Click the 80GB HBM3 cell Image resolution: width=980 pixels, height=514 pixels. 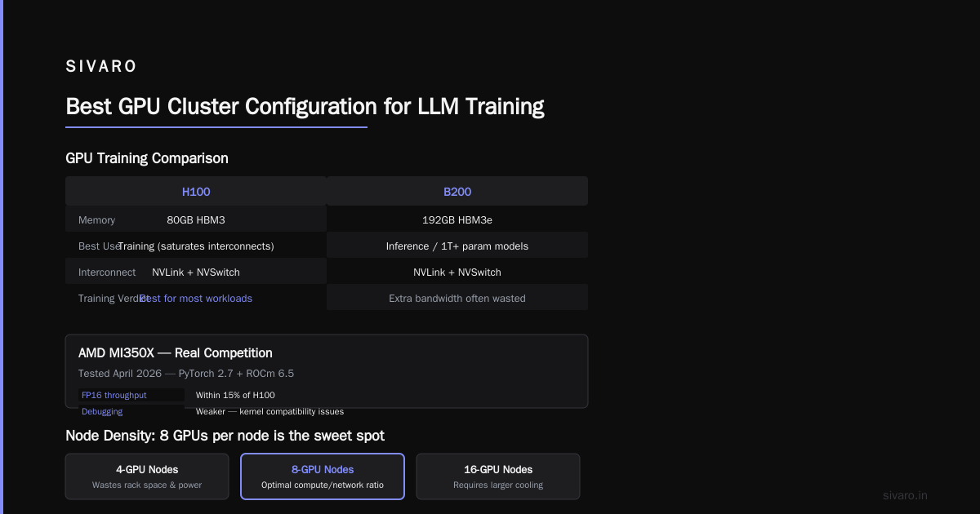tap(196, 220)
